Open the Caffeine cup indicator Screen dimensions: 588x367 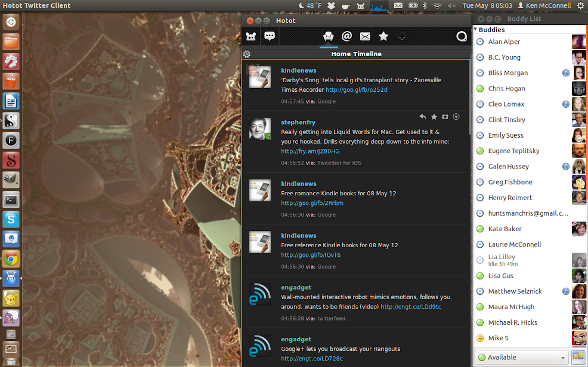tap(346, 5)
